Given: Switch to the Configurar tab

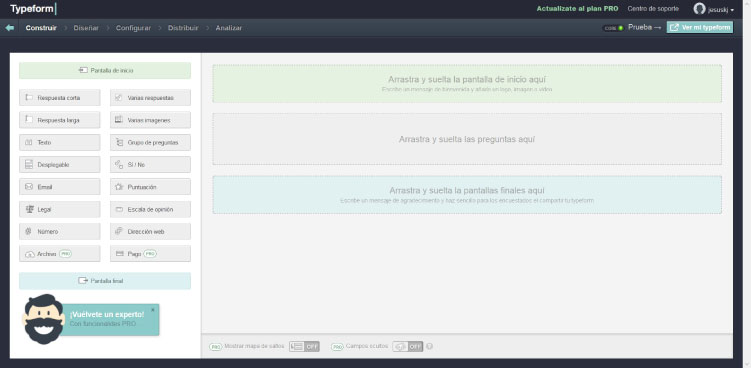Looking at the screenshot, I should click(x=133, y=28).
